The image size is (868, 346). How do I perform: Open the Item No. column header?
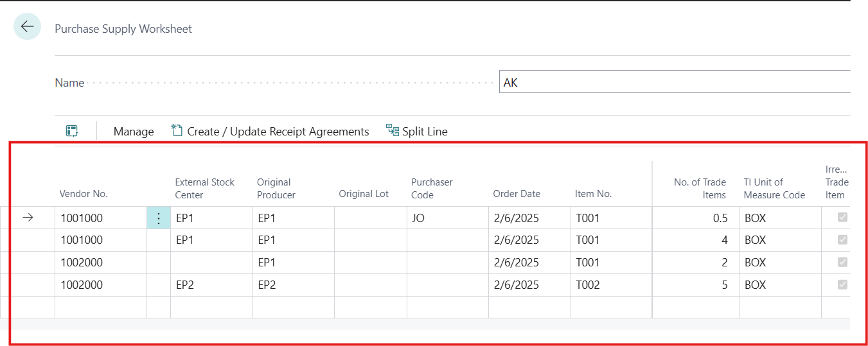pyautogui.click(x=593, y=194)
